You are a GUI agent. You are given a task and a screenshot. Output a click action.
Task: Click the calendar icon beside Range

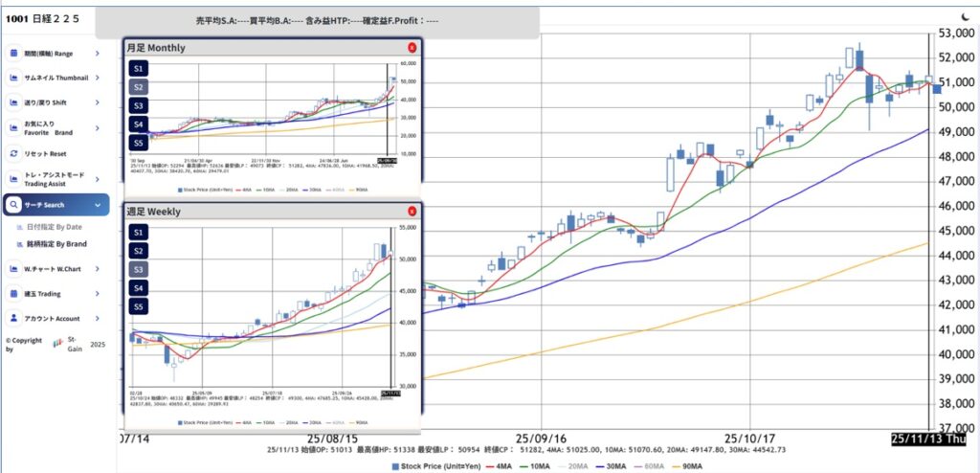coord(14,54)
